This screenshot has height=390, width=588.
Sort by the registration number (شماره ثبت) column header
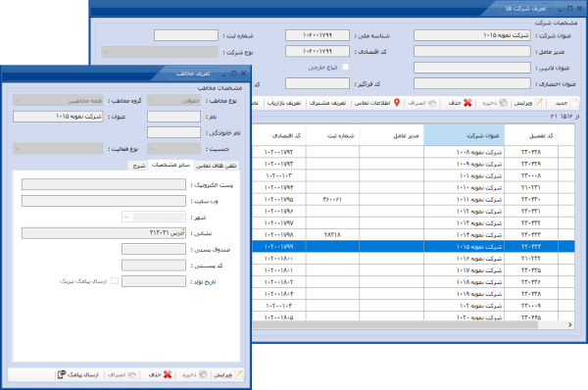pos(332,135)
